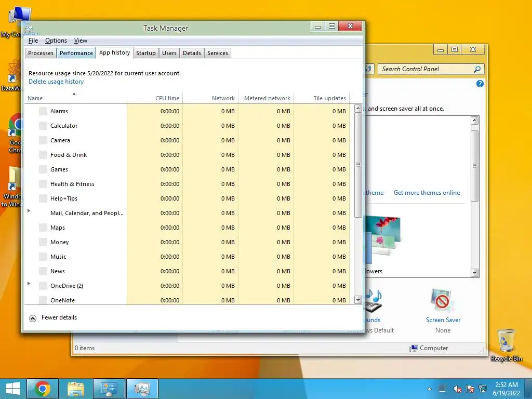Image resolution: width=532 pixels, height=399 pixels.
Task: Open the View menu
Action: 81,41
